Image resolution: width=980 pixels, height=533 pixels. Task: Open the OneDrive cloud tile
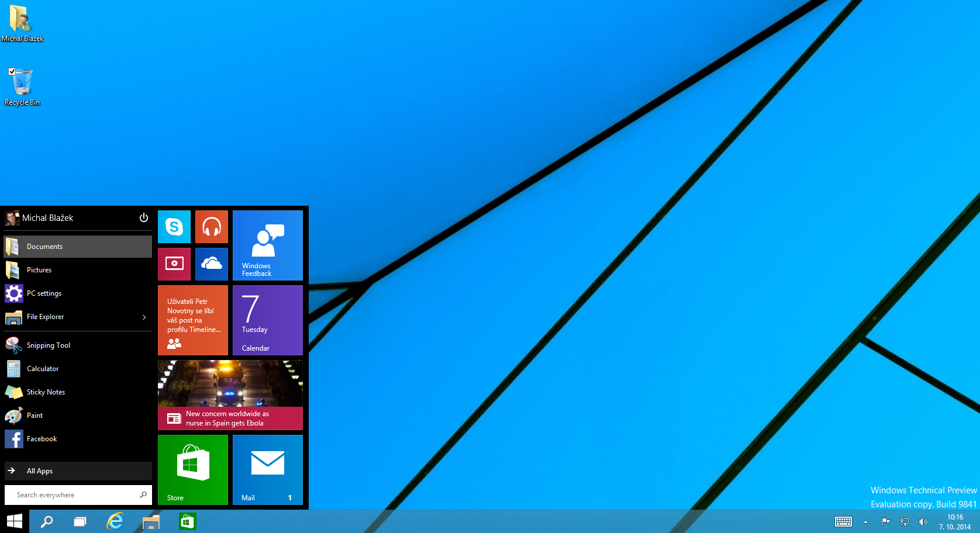(x=212, y=264)
